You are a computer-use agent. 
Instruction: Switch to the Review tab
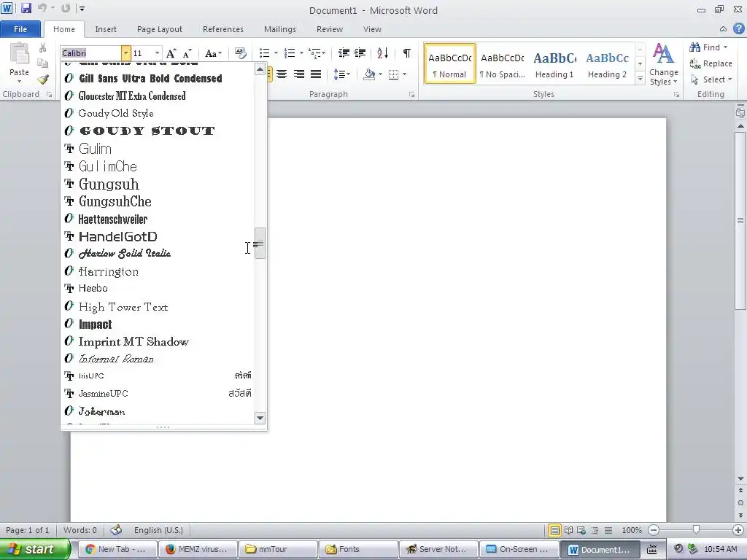330,29
